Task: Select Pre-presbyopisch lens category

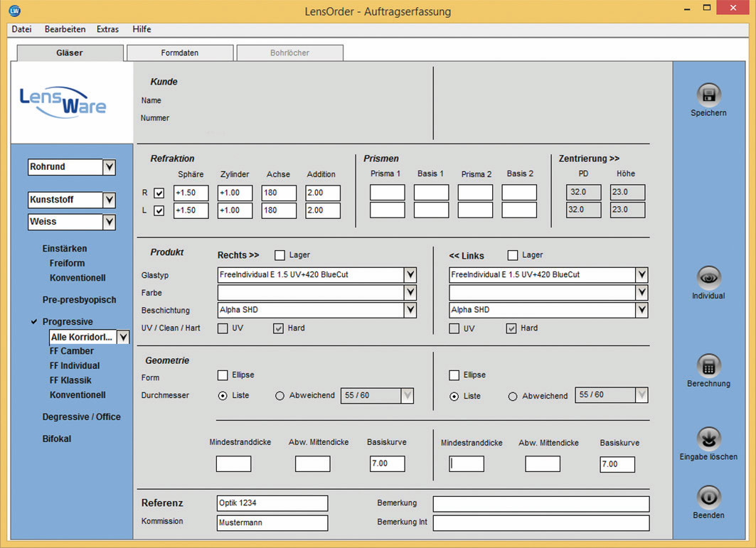Action: click(x=79, y=300)
